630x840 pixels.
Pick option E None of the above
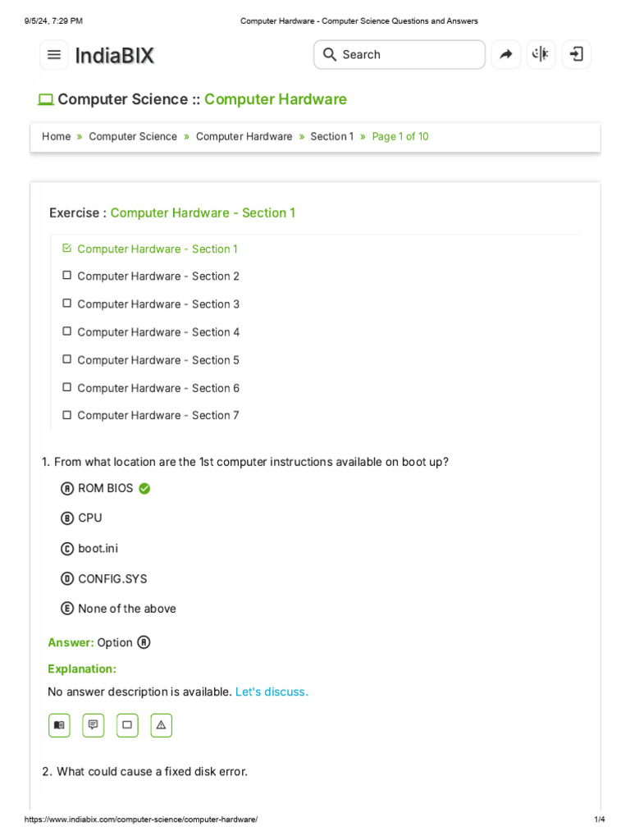click(x=67, y=609)
